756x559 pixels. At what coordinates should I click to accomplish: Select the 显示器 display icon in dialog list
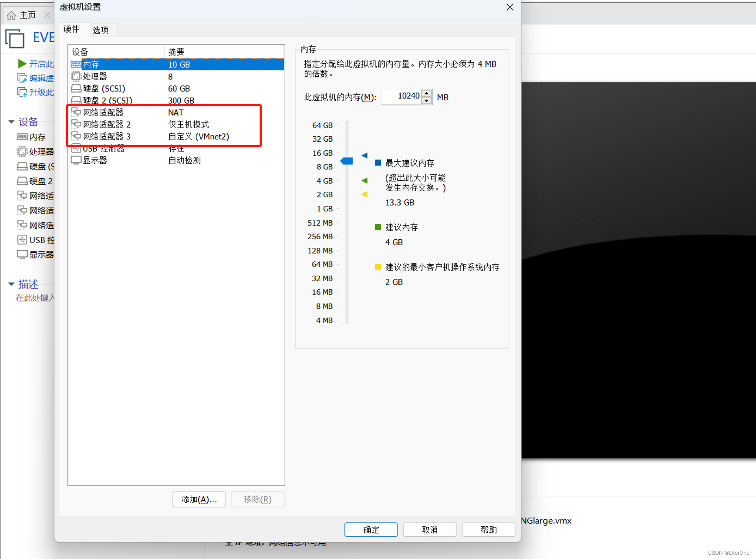(76, 160)
